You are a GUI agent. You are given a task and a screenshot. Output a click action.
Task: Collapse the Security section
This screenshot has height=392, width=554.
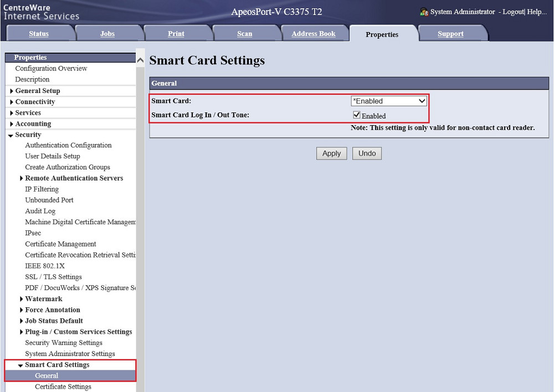(x=11, y=135)
